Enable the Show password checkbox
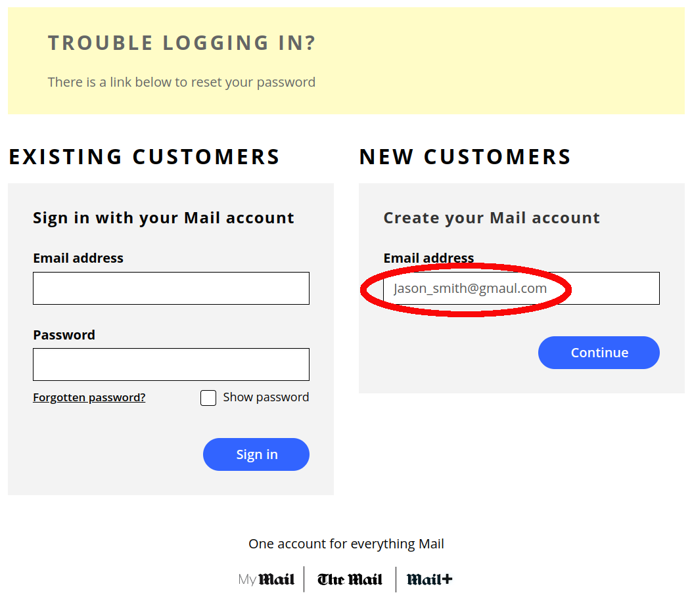The height and width of the screenshot is (616, 692). point(208,397)
